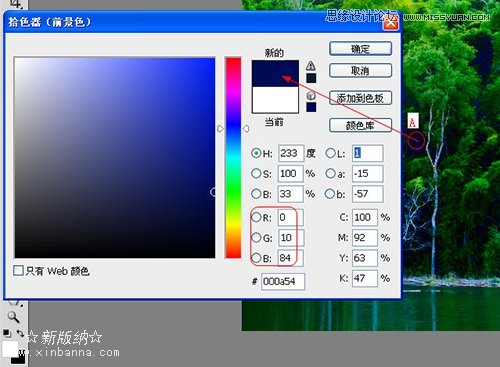Click the K black percentage field
Screen dimensions: 500x367
(x=365, y=278)
